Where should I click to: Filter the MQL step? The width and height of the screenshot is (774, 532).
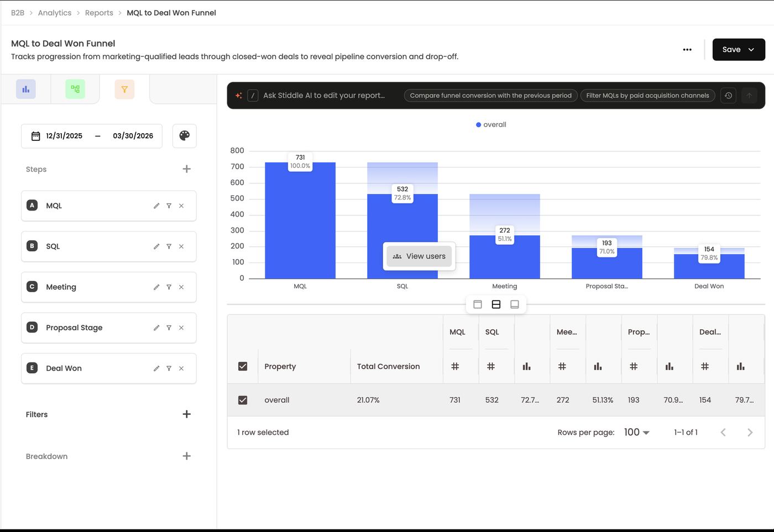point(169,206)
